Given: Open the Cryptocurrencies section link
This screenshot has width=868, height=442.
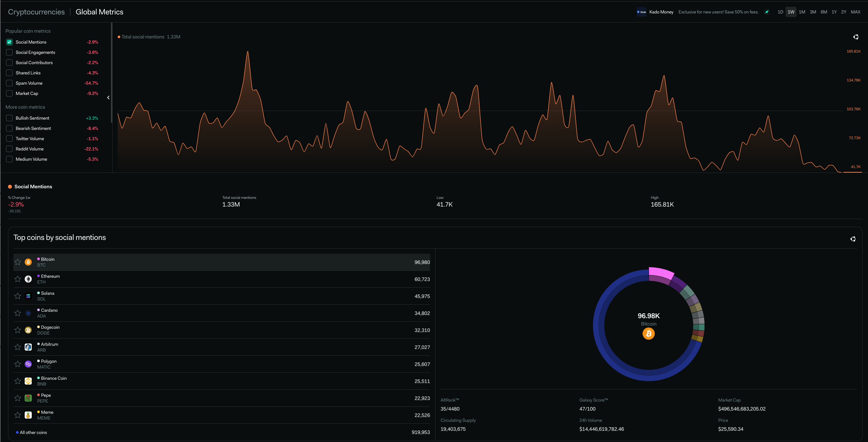Looking at the screenshot, I should coord(36,12).
